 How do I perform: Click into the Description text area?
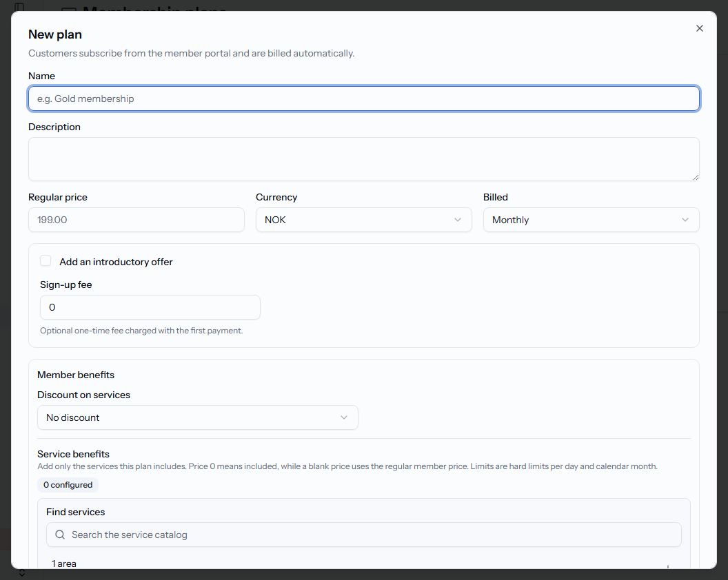coord(364,159)
